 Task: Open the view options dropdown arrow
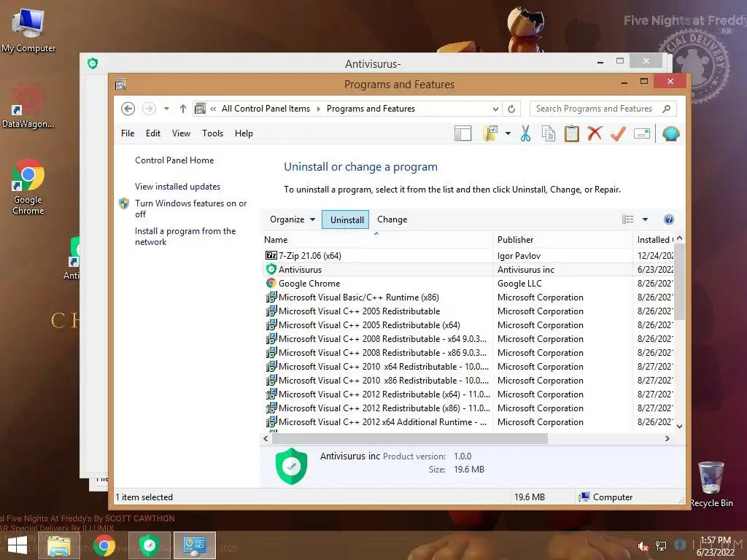pyautogui.click(x=645, y=219)
